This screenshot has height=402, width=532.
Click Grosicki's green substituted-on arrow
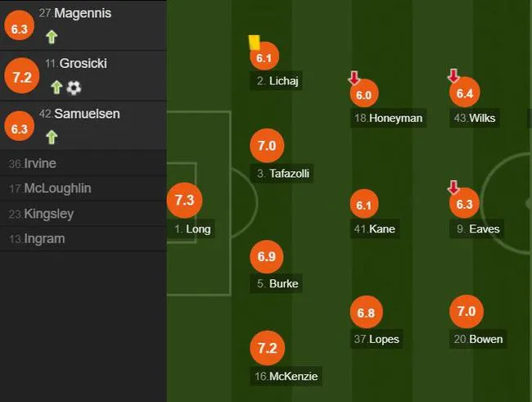point(56,88)
